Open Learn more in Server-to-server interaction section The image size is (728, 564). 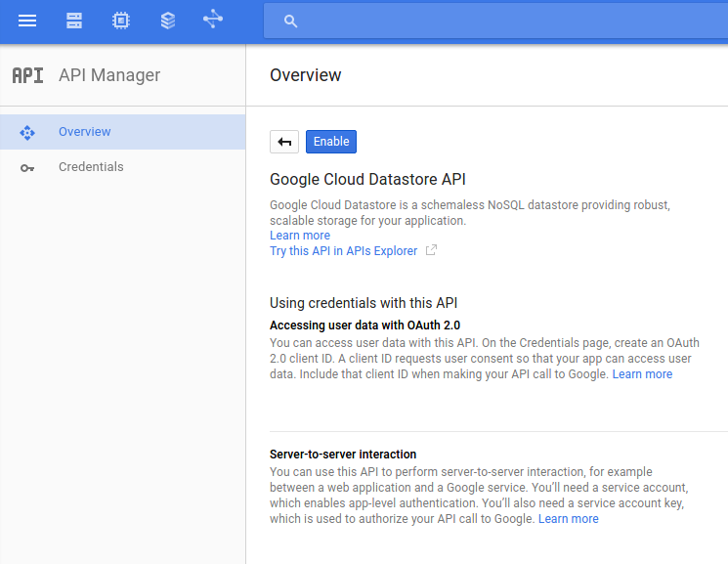tap(568, 519)
